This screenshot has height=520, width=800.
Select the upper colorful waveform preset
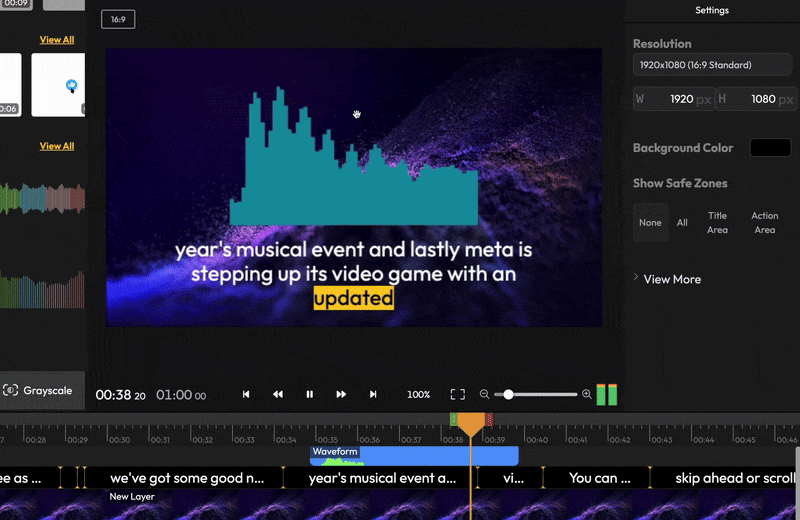[x=42, y=199]
